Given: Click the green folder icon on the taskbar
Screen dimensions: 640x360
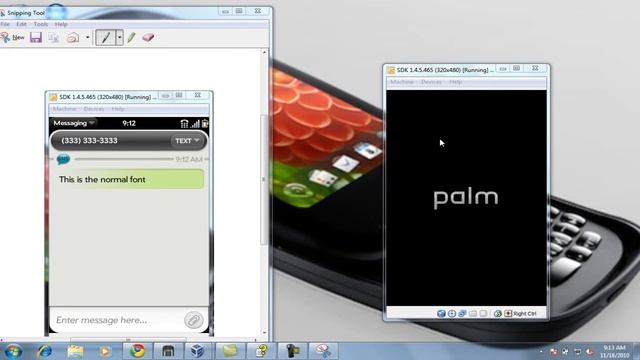Looking at the screenshot, I should (230, 351).
